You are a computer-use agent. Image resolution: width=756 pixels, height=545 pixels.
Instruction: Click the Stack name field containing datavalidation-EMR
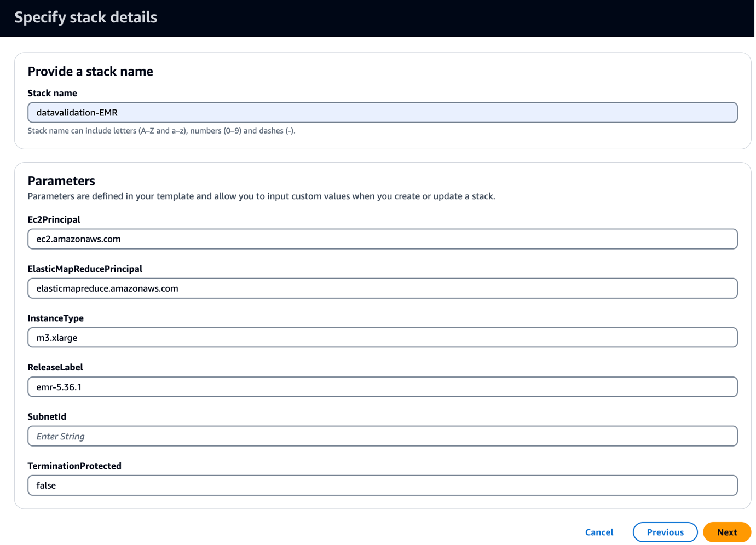pyautogui.click(x=382, y=113)
